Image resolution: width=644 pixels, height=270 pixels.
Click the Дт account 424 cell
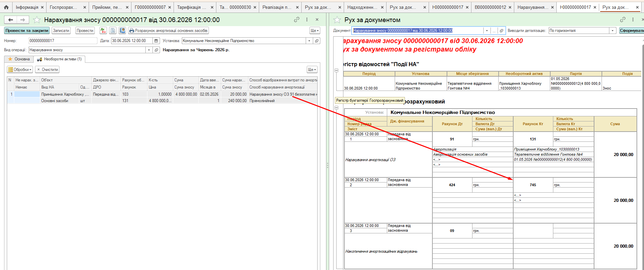click(x=452, y=185)
